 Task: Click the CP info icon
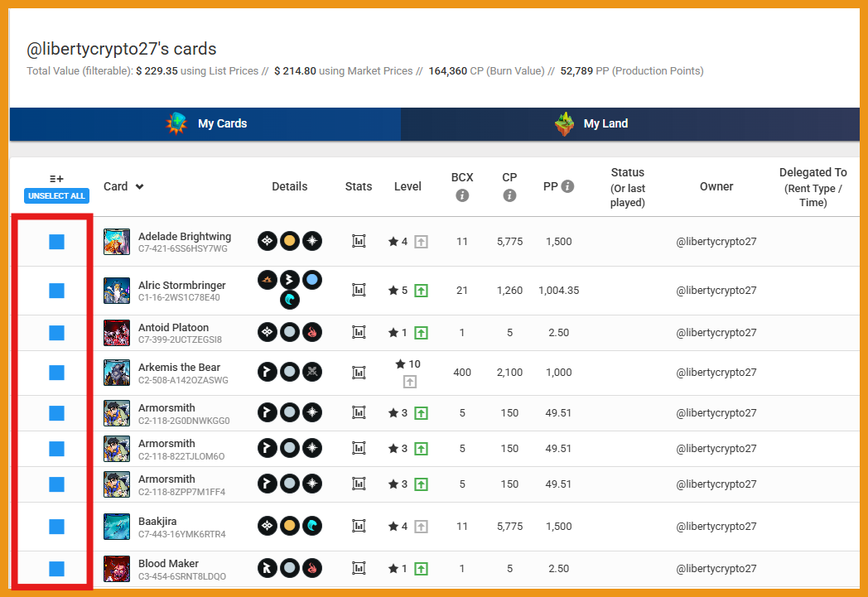tap(509, 196)
